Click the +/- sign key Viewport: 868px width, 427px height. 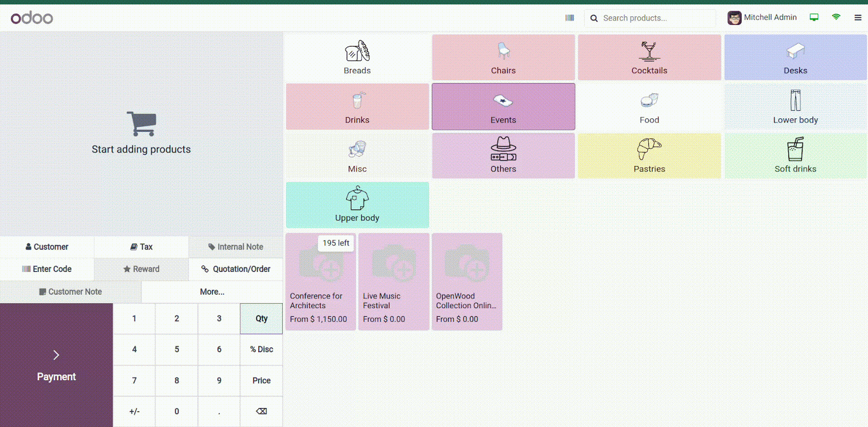[x=134, y=411]
